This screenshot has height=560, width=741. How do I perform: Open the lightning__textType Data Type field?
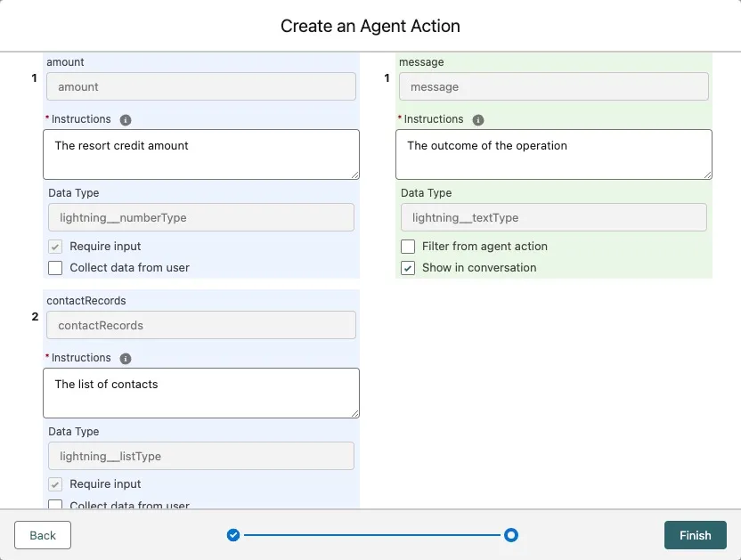click(x=553, y=217)
